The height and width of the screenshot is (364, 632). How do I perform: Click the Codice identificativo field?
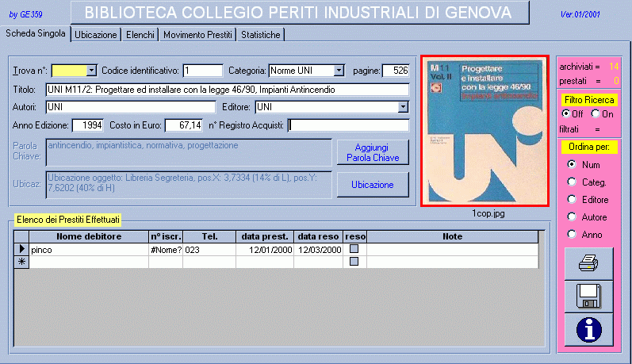(x=203, y=71)
